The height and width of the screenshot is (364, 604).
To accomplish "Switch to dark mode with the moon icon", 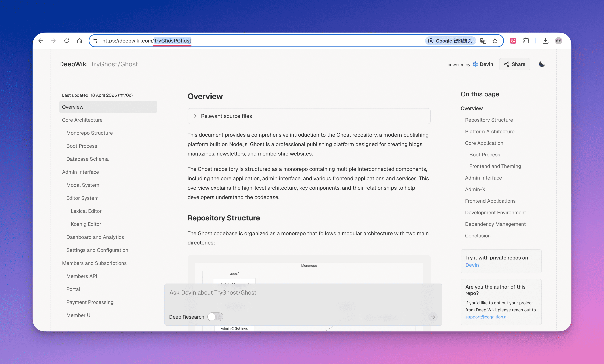I will pyautogui.click(x=542, y=64).
